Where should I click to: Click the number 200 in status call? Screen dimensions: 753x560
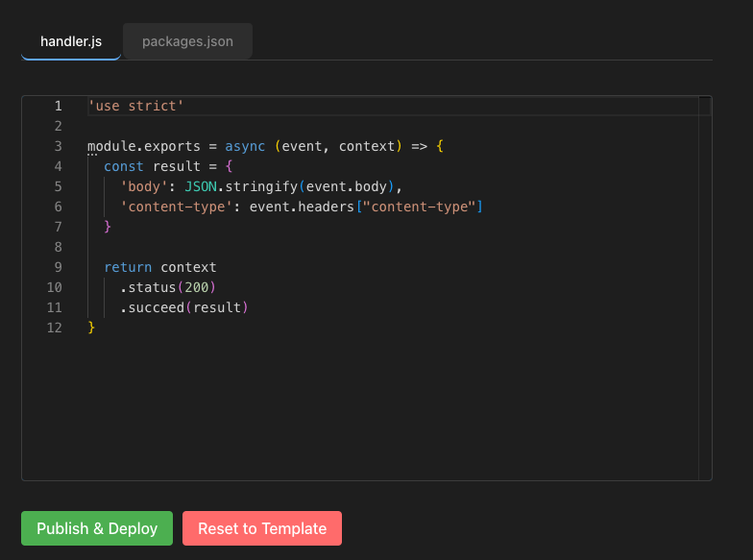coord(196,287)
